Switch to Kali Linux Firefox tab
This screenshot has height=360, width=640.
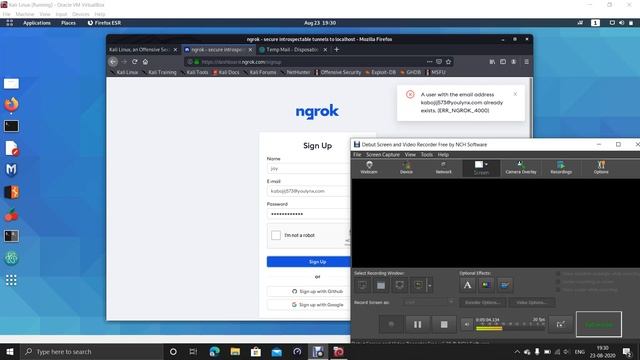coord(139,49)
